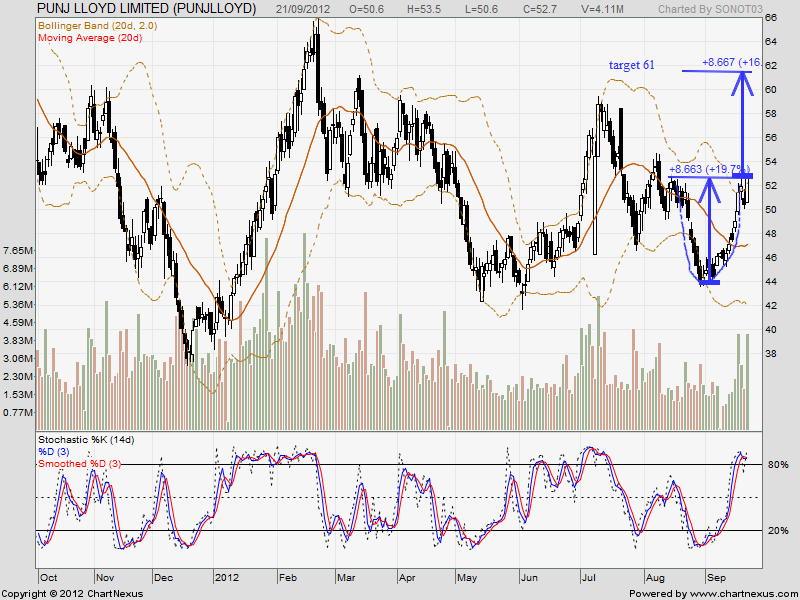Viewport: 800px width, 600px height.
Task: Click the 6.89M volume axis label
Action: pos(18,268)
